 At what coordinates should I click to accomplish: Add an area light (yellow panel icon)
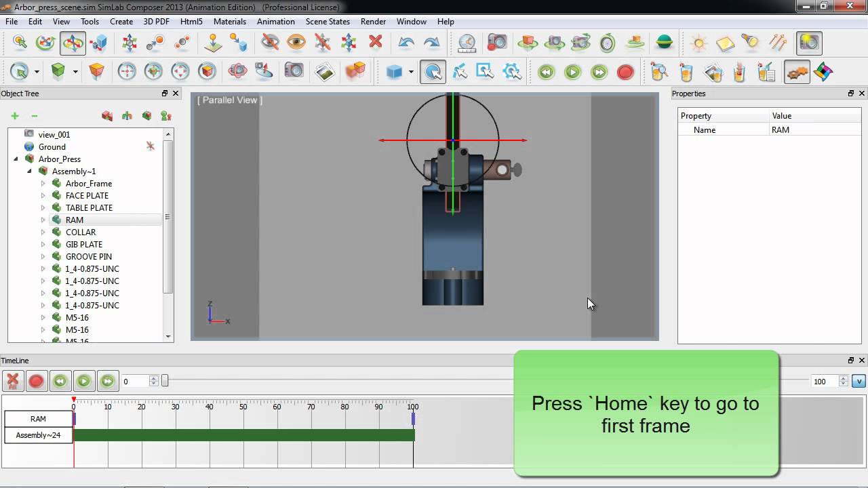(725, 43)
